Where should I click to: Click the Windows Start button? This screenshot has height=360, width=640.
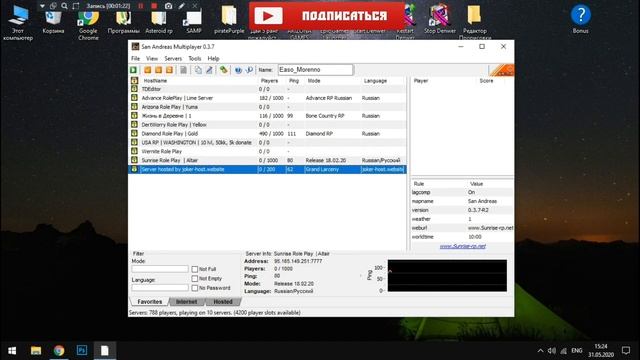click(x=12, y=351)
